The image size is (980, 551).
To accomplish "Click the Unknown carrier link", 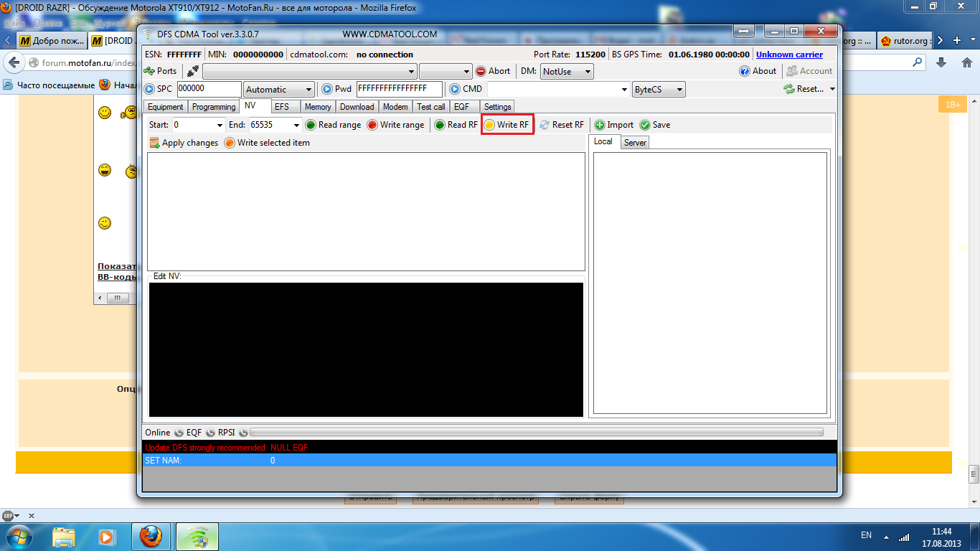I will point(789,55).
